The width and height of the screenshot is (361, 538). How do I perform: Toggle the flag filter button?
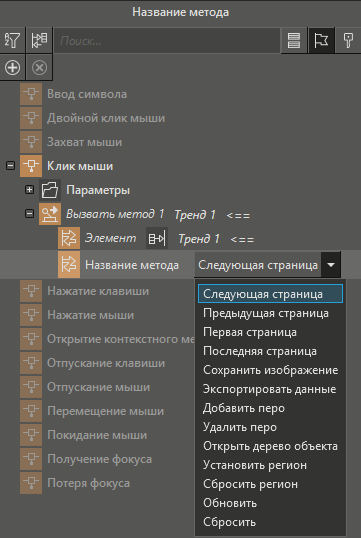tap(321, 40)
